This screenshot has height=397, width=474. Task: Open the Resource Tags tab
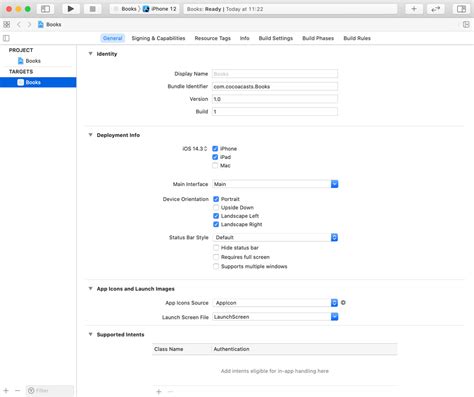(213, 38)
